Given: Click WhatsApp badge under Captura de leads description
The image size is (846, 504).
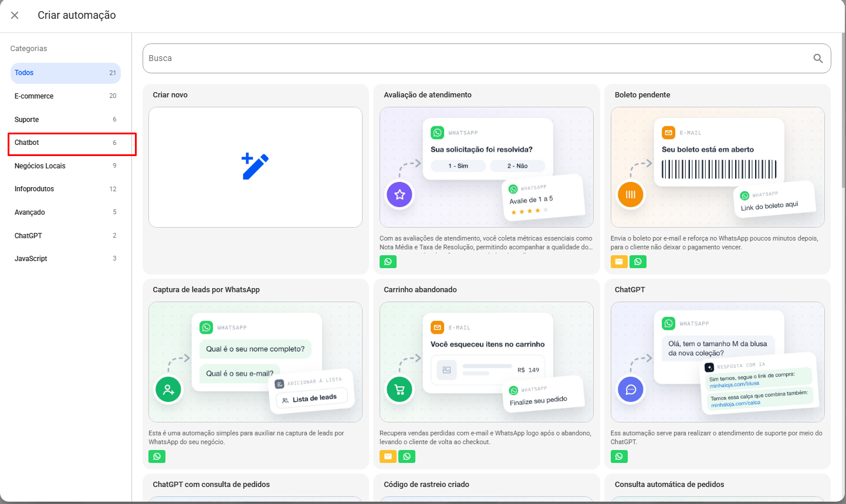Looking at the screenshot, I should [157, 456].
